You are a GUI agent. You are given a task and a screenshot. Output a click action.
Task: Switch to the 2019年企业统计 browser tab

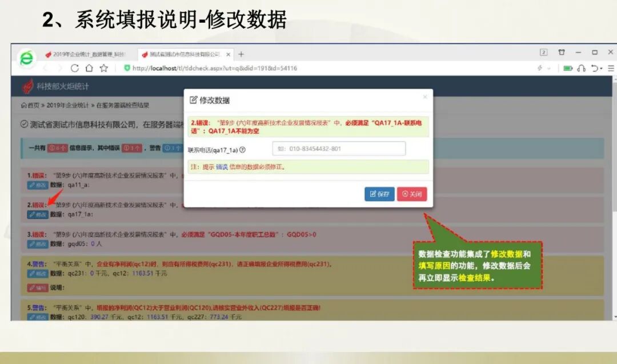[x=85, y=54]
